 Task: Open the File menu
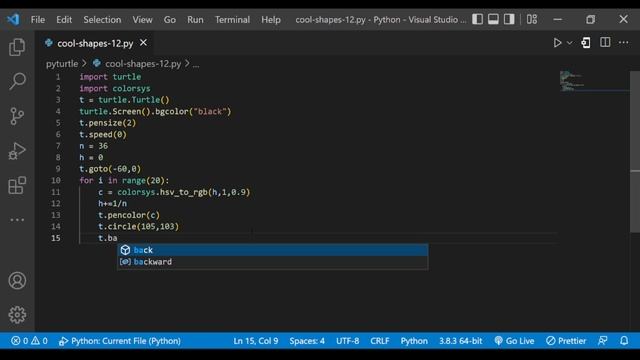pyautogui.click(x=38, y=20)
